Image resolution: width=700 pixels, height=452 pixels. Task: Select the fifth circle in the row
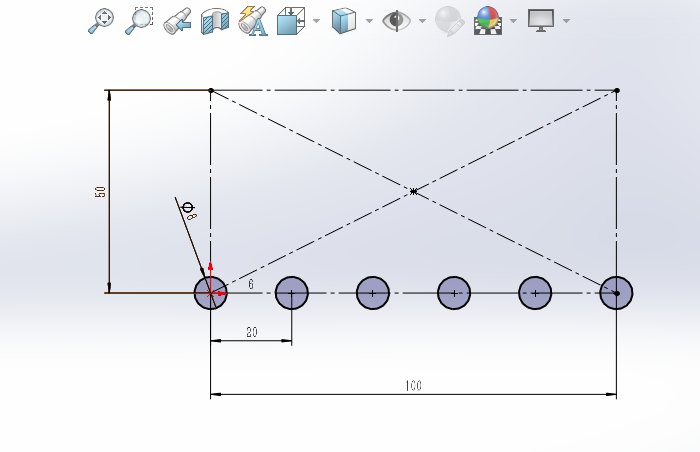pos(535,293)
